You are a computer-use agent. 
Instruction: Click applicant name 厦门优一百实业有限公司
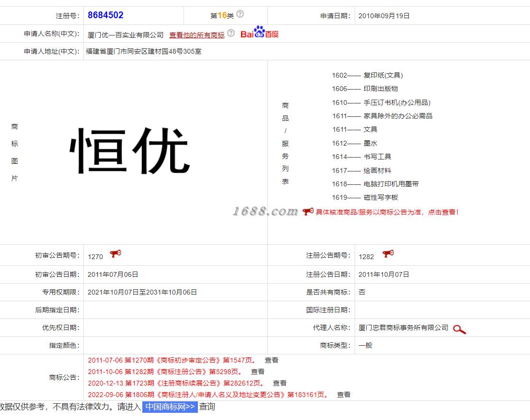pyautogui.click(x=126, y=35)
